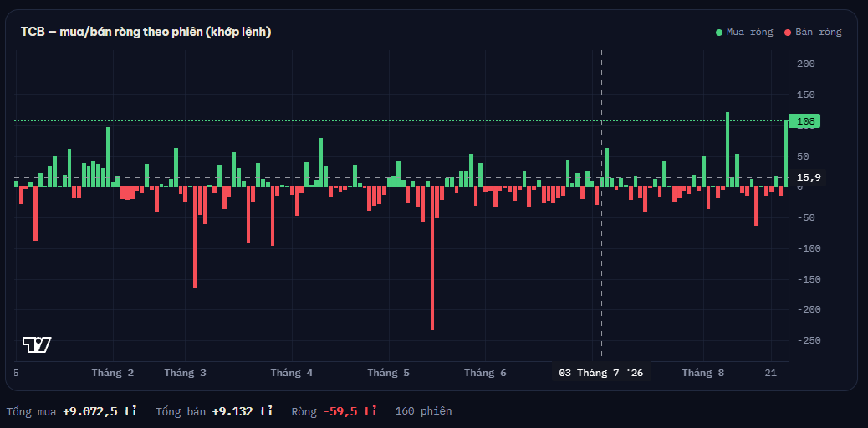
Task: Click the red Bán ròng legend dot
Action: point(788,33)
